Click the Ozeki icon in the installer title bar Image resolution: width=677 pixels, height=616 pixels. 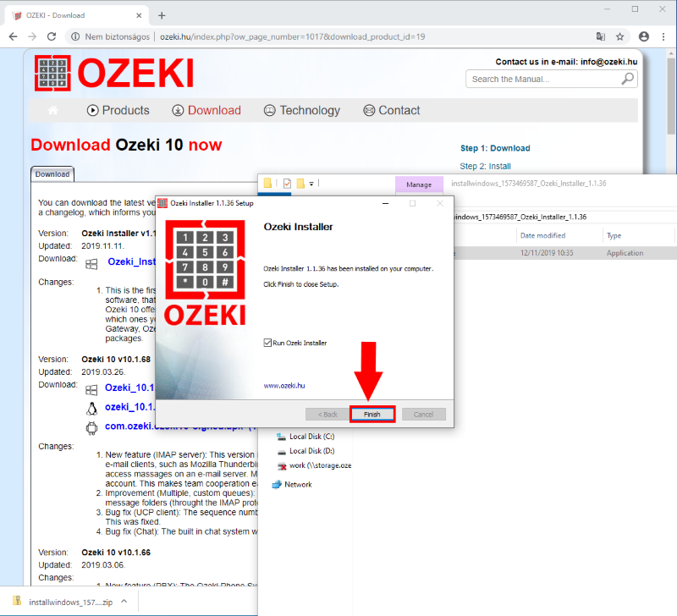click(162, 203)
